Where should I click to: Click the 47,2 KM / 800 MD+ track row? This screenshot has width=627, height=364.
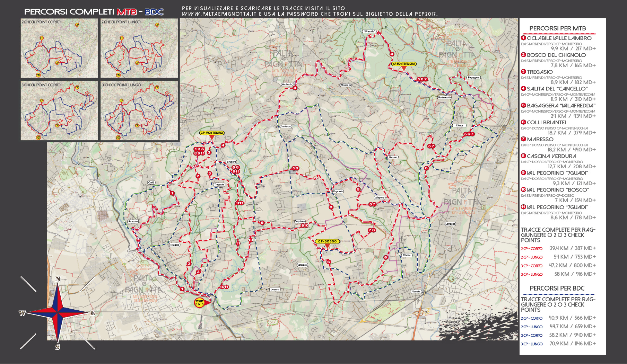(x=558, y=266)
